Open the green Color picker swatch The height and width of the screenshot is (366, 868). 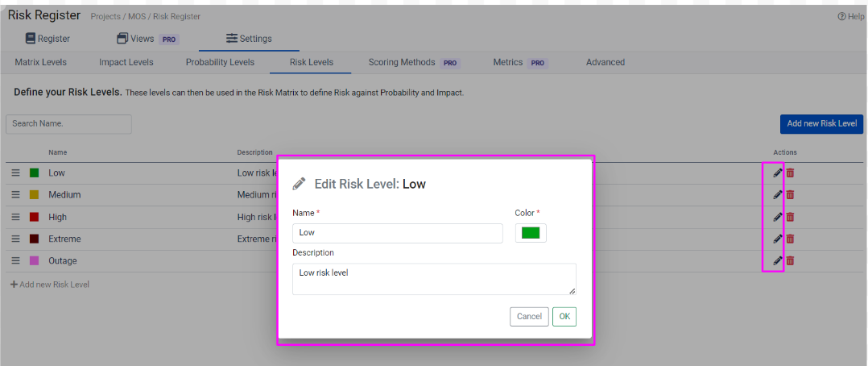(531, 233)
